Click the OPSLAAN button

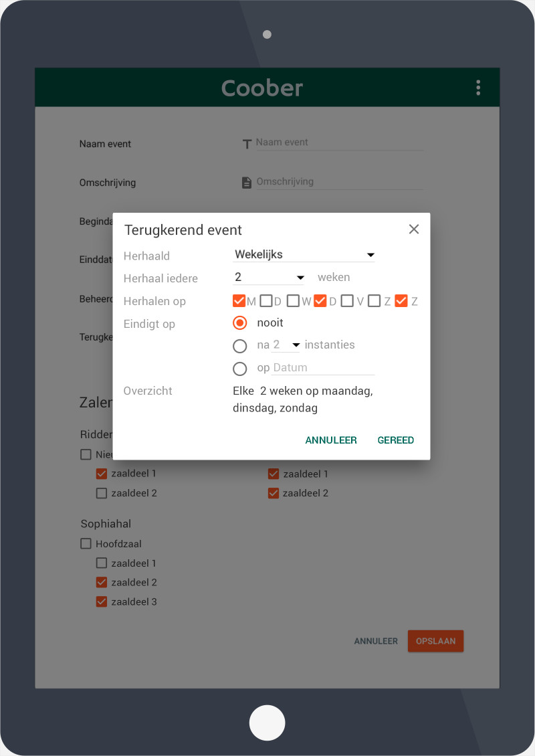coord(436,641)
